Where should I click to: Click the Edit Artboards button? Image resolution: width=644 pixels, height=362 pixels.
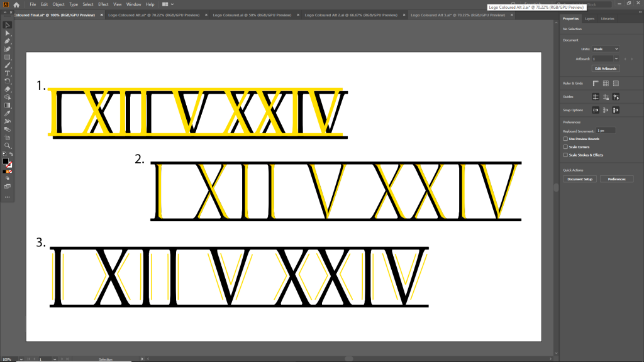606,68
